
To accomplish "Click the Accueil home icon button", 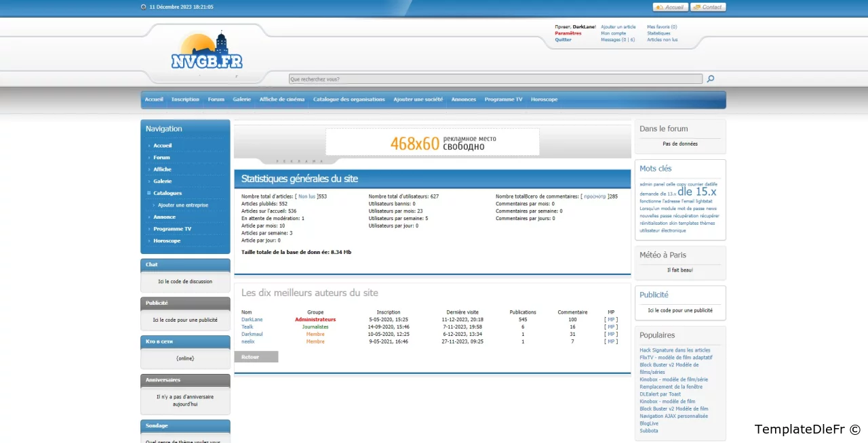I will coord(671,7).
